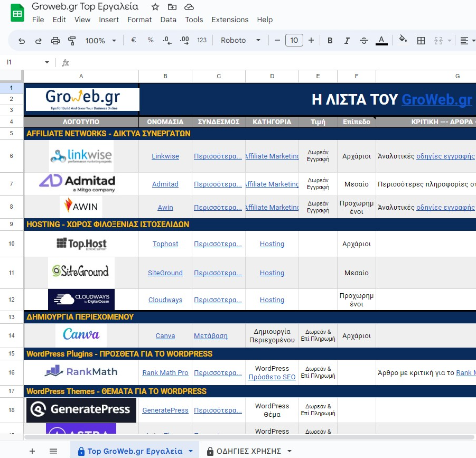Image resolution: width=476 pixels, height=458 pixels.
Task: Open the Tools menu
Action: pos(194,20)
